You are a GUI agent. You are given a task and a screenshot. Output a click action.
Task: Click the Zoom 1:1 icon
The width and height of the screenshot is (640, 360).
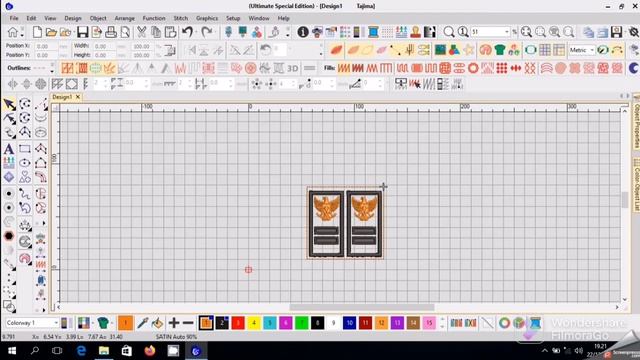click(463, 32)
